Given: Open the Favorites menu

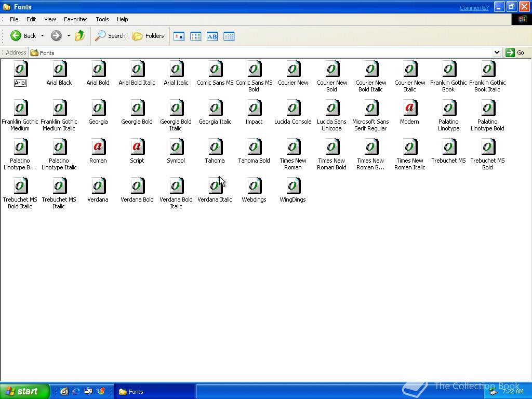Looking at the screenshot, I should click(76, 19).
